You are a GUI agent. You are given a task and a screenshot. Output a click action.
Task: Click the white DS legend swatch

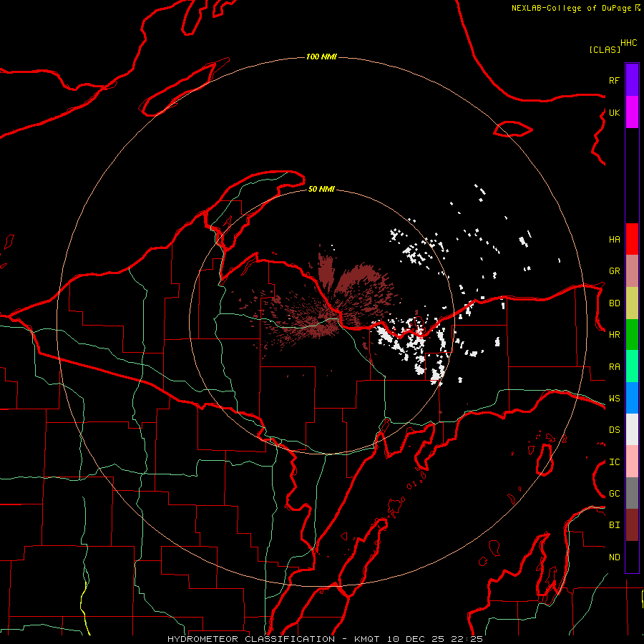[x=632, y=429]
